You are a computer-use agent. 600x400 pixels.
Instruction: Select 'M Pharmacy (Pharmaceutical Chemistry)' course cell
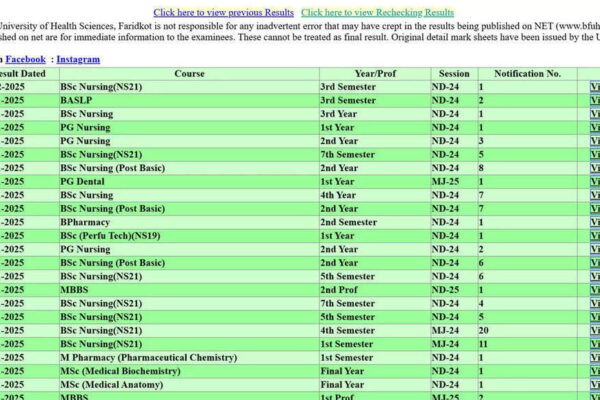(x=189, y=358)
